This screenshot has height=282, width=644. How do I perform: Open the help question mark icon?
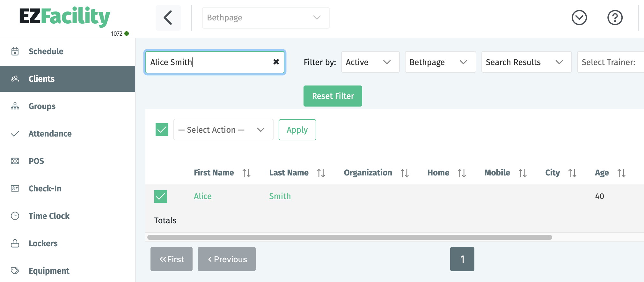pos(615,18)
